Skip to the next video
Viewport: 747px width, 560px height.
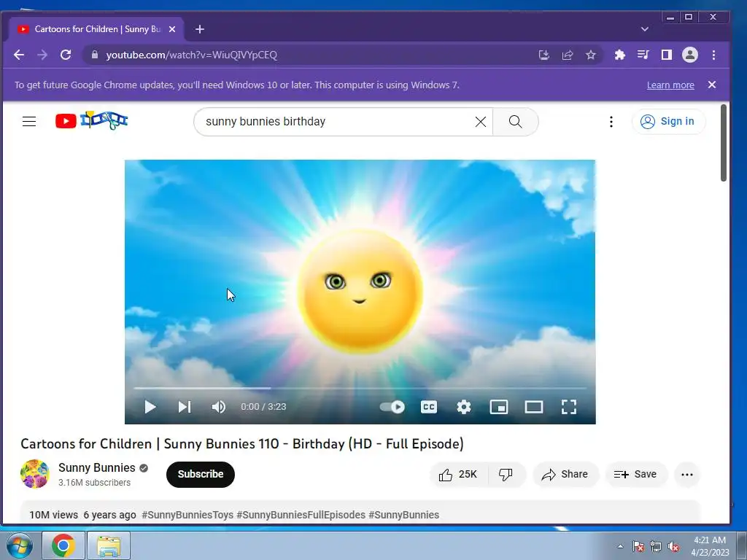(x=185, y=407)
